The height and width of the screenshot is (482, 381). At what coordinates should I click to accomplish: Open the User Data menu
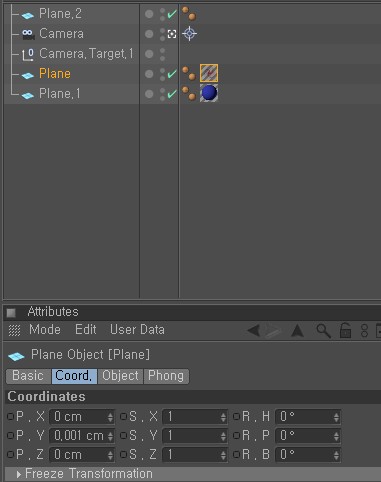137,330
